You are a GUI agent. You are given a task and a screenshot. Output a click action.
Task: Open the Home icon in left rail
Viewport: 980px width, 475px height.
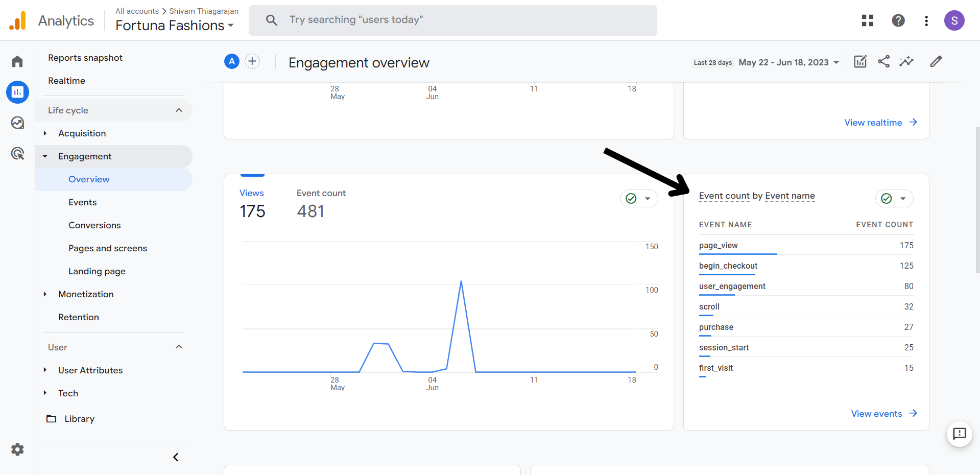coord(17,61)
